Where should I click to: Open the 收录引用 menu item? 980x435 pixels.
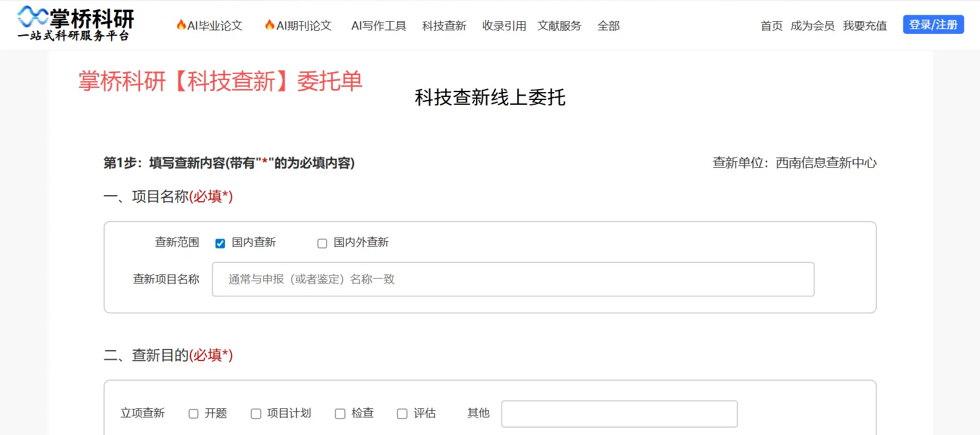(505, 25)
